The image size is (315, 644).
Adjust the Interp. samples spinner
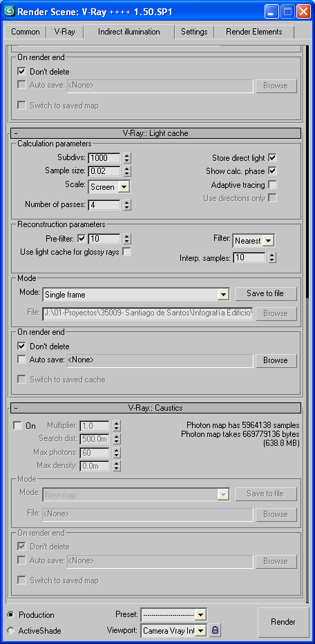[x=272, y=258]
